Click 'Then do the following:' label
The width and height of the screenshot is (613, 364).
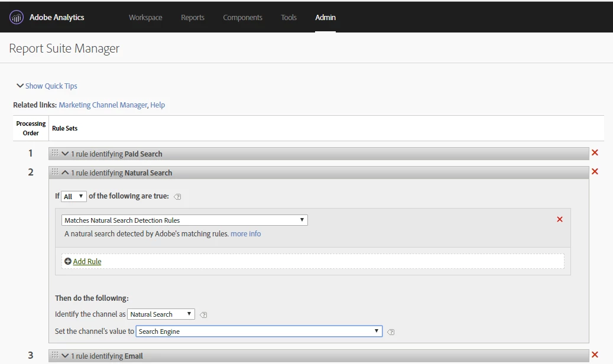(92, 298)
